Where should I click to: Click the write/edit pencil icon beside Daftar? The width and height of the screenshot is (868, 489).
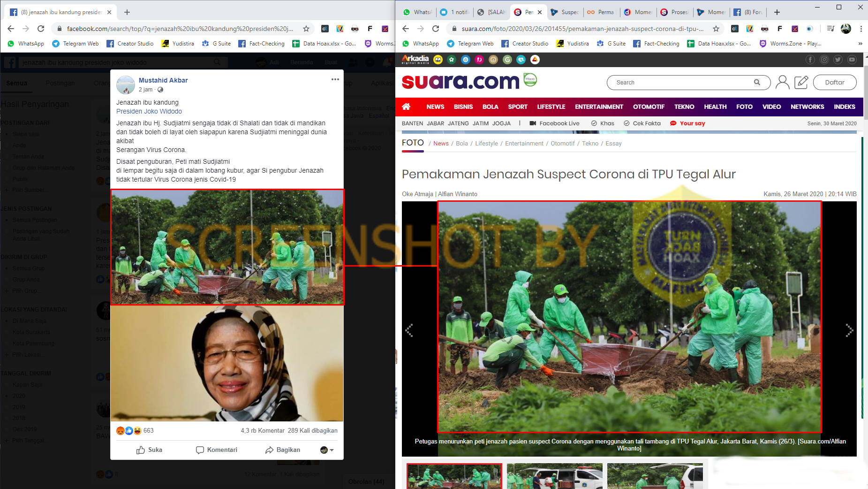click(801, 82)
